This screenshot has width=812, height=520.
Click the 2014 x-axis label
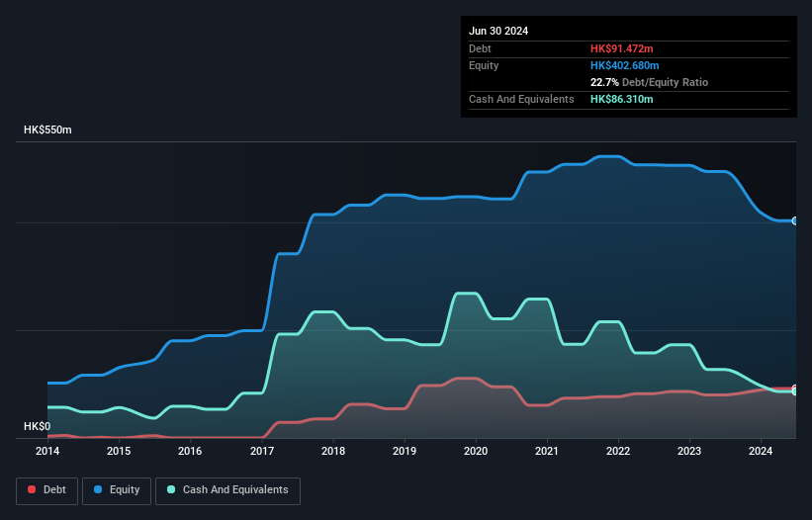47,451
